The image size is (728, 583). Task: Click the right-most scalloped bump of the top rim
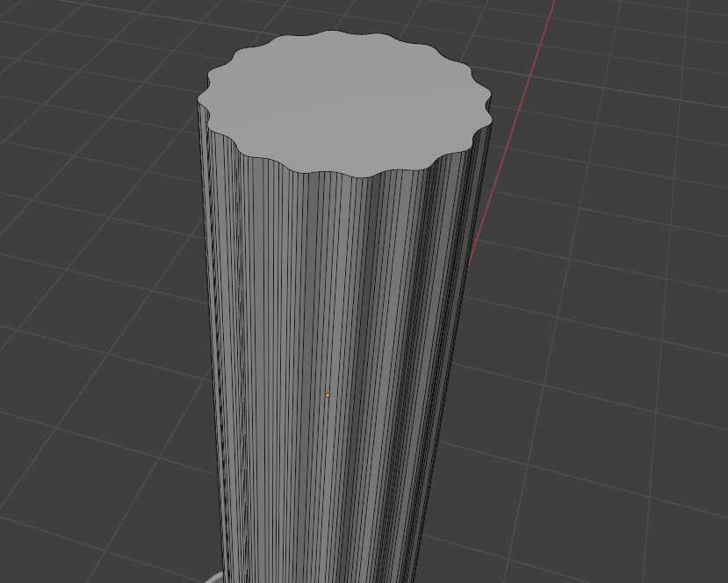pos(487,112)
